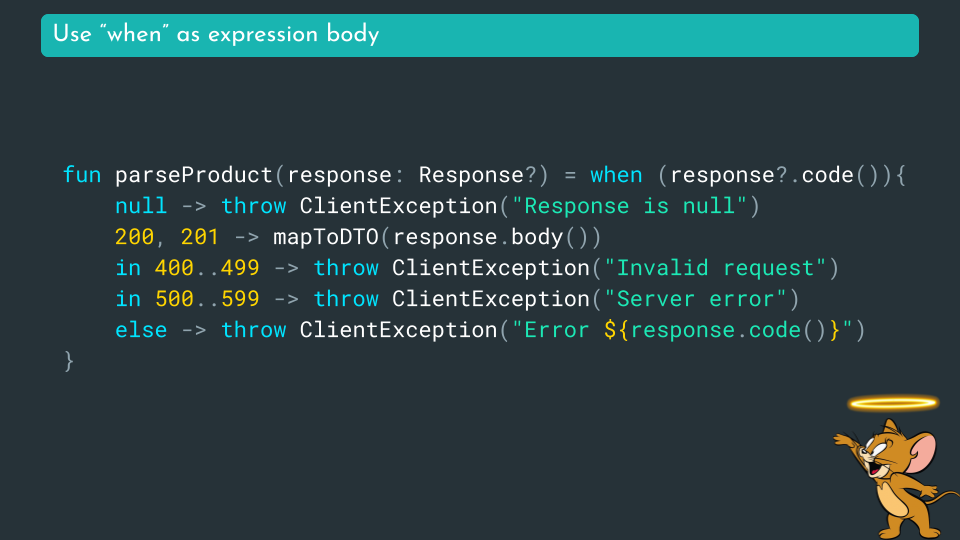
Task: Click the 400..499 range expression
Action: tap(207, 268)
